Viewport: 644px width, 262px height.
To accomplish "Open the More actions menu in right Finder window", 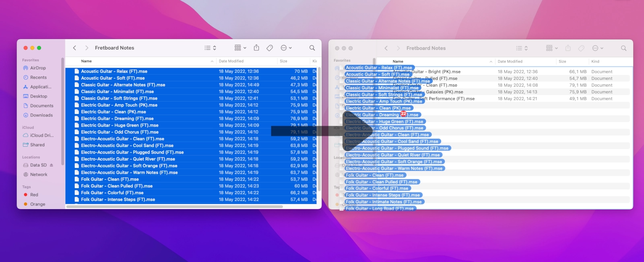I will (598, 48).
